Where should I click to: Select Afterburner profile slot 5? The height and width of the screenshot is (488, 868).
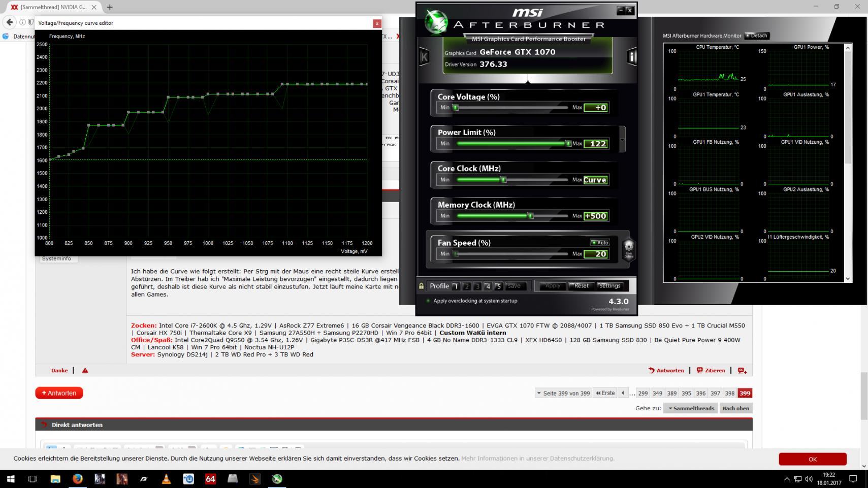pyautogui.click(x=499, y=286)
